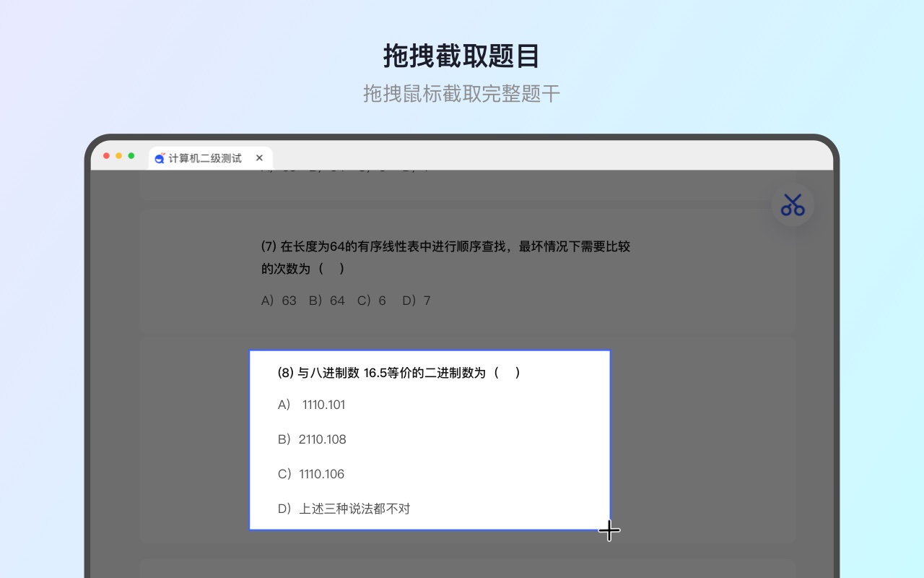This screenshot has width=924, height=578.
Task: Select answer D) 上述三种说法都不对
Action: point(343,508)
